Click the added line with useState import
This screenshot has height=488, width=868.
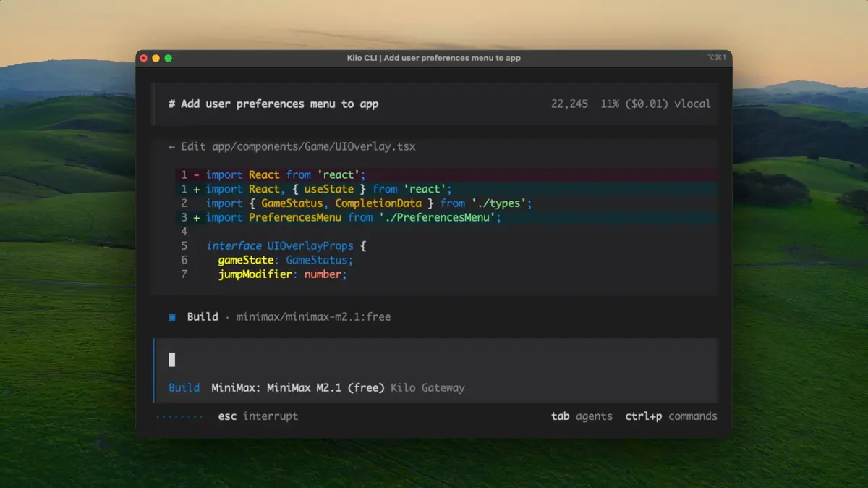click(x=446, y=189)
